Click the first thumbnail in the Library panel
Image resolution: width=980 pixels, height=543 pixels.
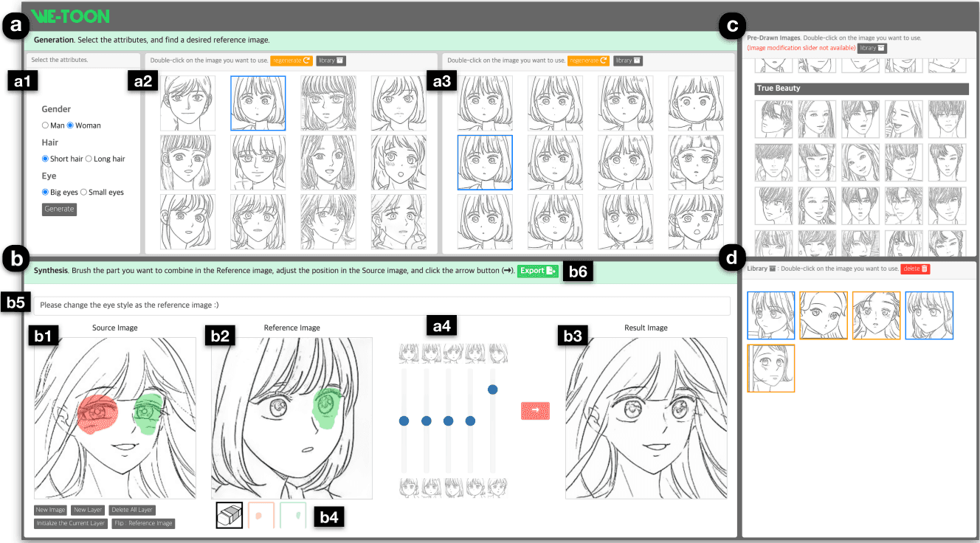pos(771,315)
